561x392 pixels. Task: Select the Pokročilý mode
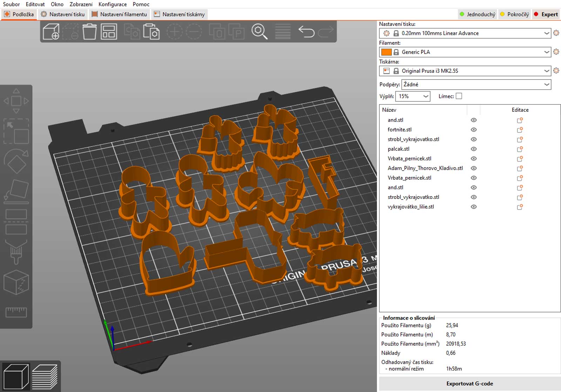pyautogui.click(x=515, y=14)
